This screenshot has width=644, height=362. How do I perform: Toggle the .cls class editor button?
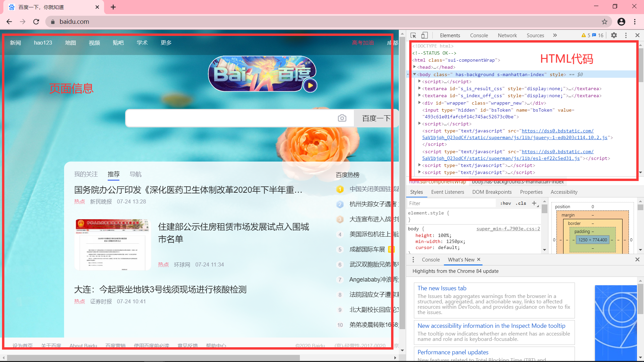pos(521,203)
